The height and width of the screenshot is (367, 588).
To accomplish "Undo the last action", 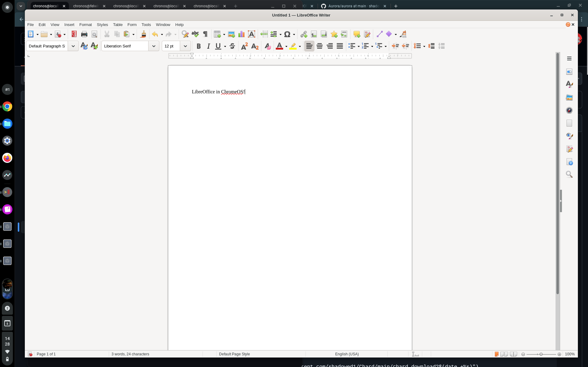I will [x=155, y=34].
